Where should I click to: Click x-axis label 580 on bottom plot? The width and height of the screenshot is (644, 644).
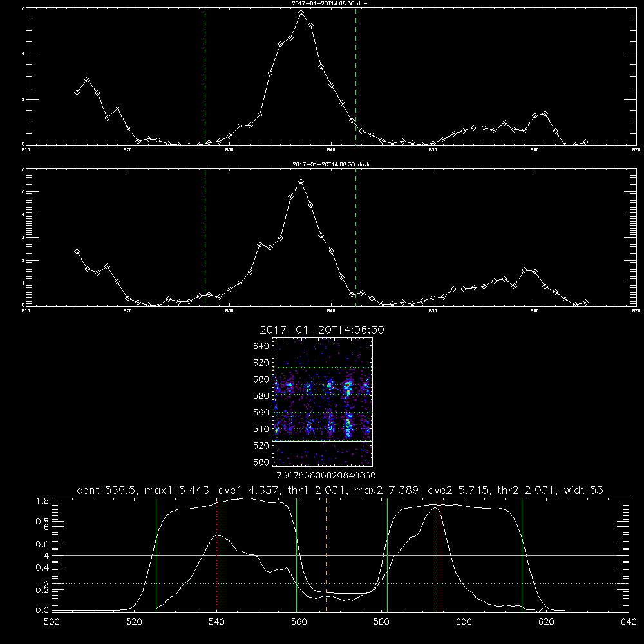coord(381,621)
